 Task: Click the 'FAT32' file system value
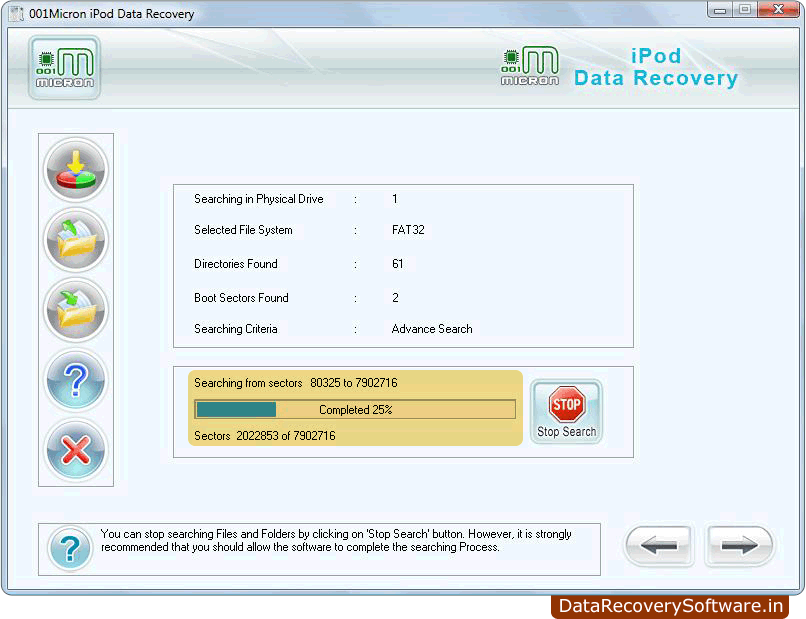click(408, 230)
